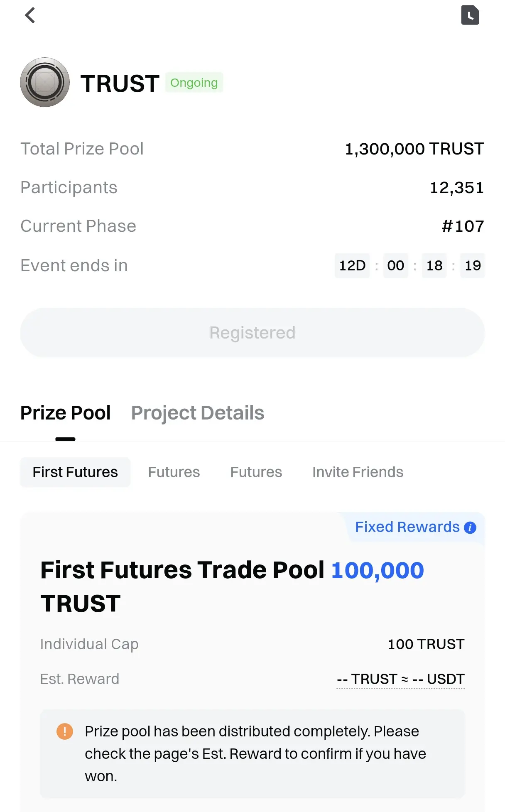Open the Project Details tab

tap(198, 413)
